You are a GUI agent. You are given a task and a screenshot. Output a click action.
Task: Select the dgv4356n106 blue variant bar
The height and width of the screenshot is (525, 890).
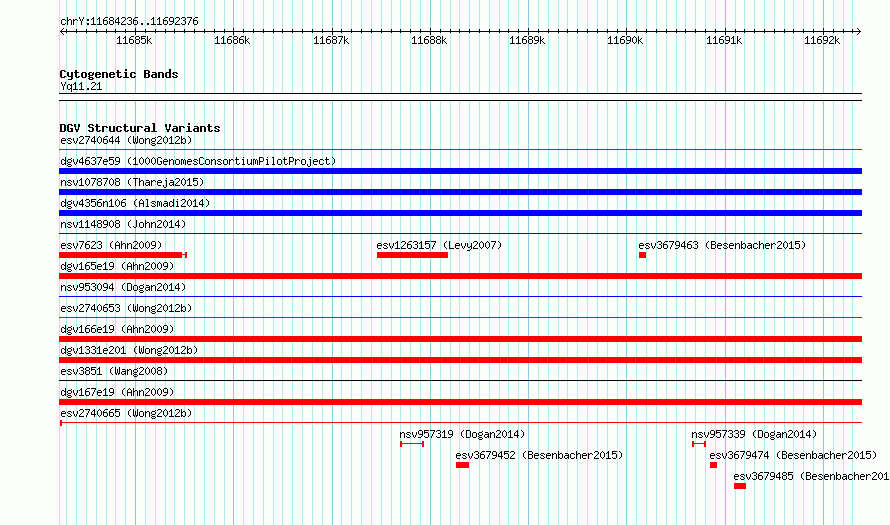(x=460, y=213)
